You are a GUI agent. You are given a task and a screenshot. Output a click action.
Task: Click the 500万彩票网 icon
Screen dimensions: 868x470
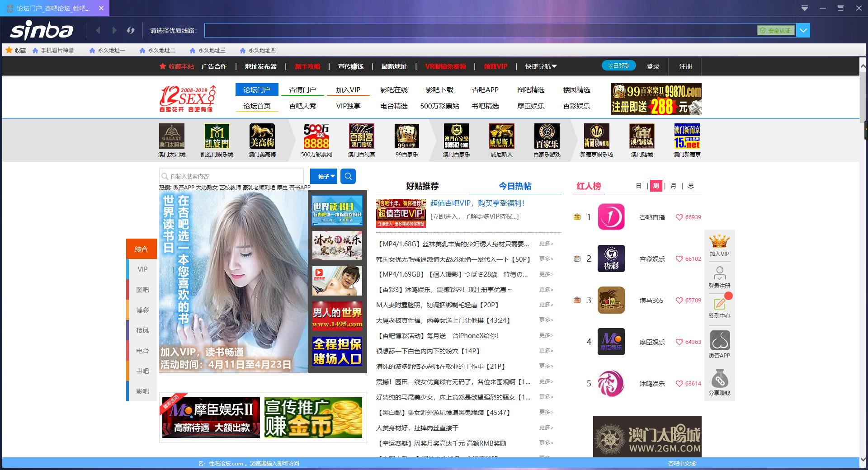(x=316, y=136)
